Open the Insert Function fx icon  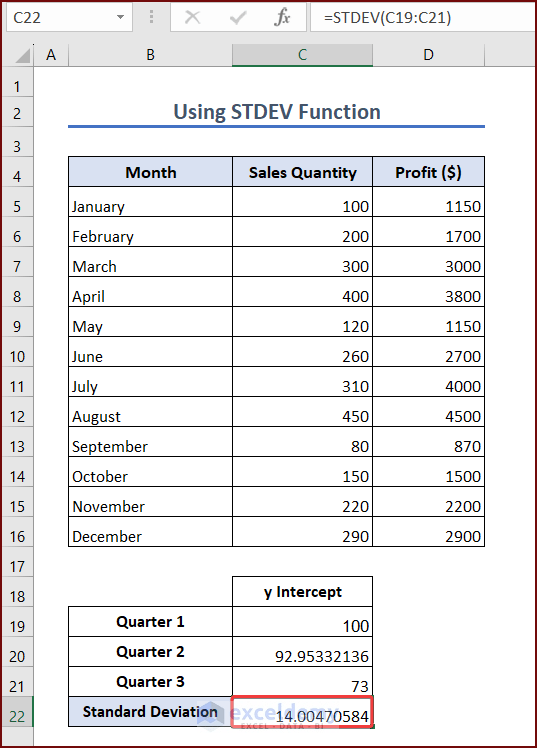(282, 18)
